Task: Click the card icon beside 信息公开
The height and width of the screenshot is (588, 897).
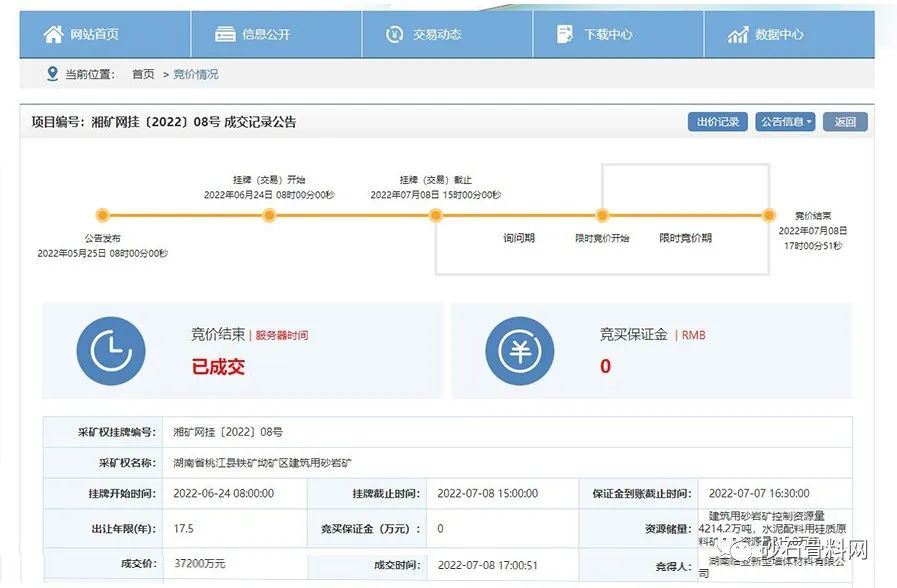Action: point(225,34)
